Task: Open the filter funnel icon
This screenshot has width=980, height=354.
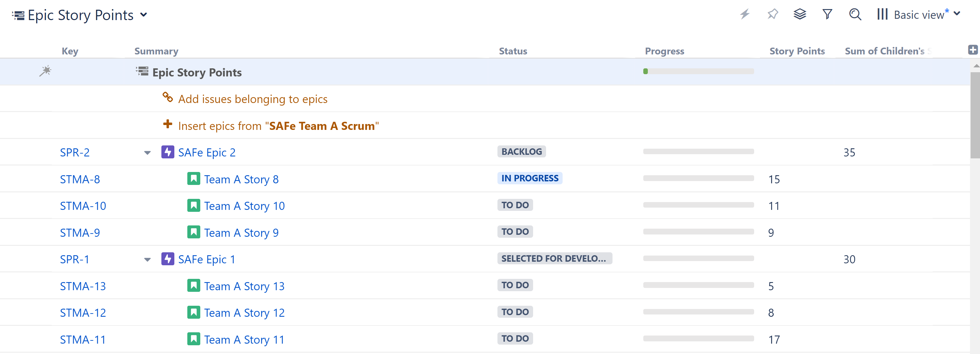Action: click(x=827, y=15)
